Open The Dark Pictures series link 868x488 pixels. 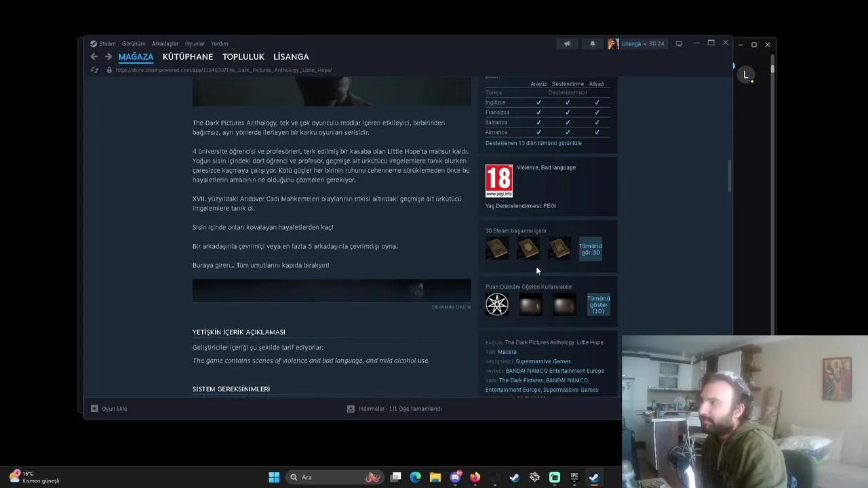point(521,380)
